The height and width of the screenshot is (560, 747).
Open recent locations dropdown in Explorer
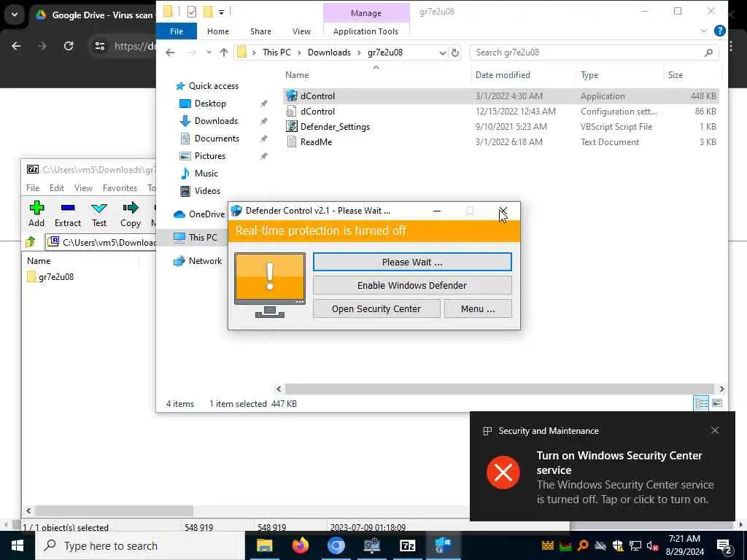click(209, 52)
